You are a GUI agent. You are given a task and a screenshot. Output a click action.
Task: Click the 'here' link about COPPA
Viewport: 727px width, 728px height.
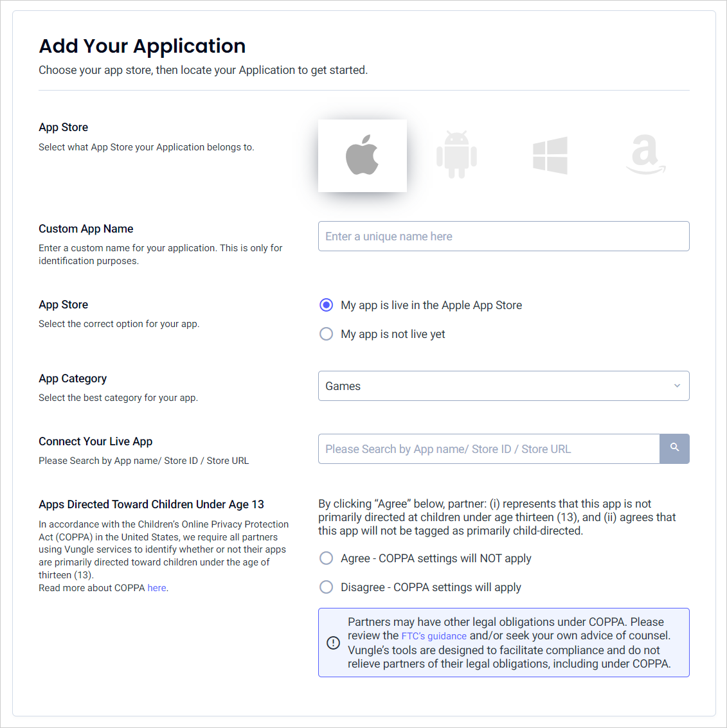click(156, 588)
